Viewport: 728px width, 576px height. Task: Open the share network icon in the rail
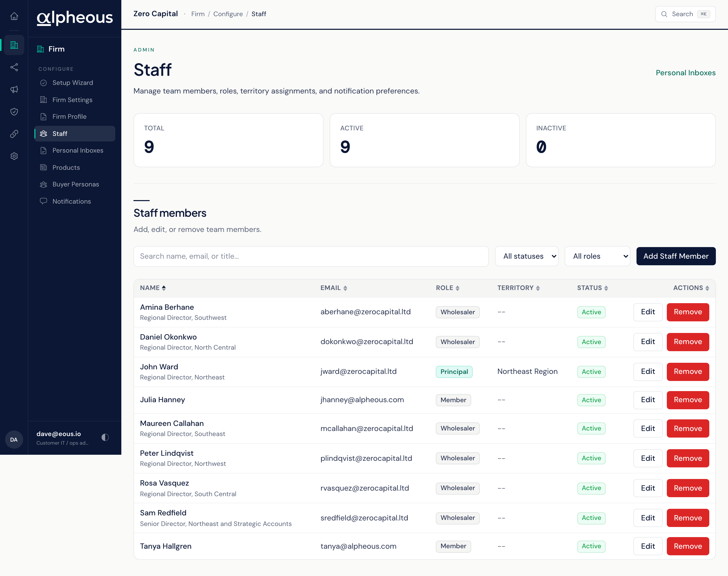click(14, 67)
